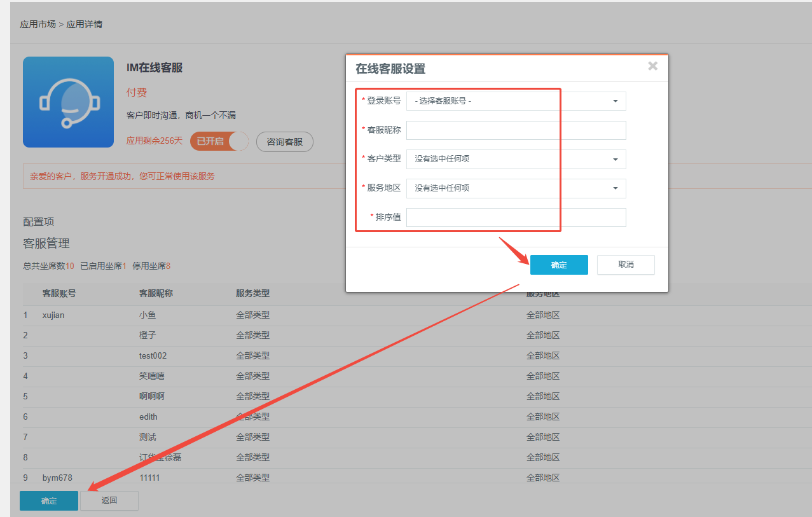
Task: Click 停用坐席8 statistic text
Action: (151, 266)
